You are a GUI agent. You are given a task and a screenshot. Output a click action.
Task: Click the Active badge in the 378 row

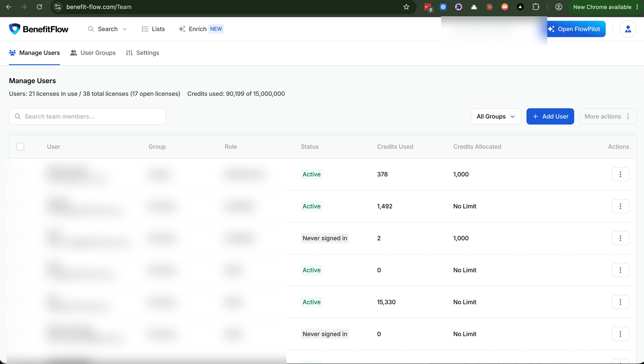point(312,174)
